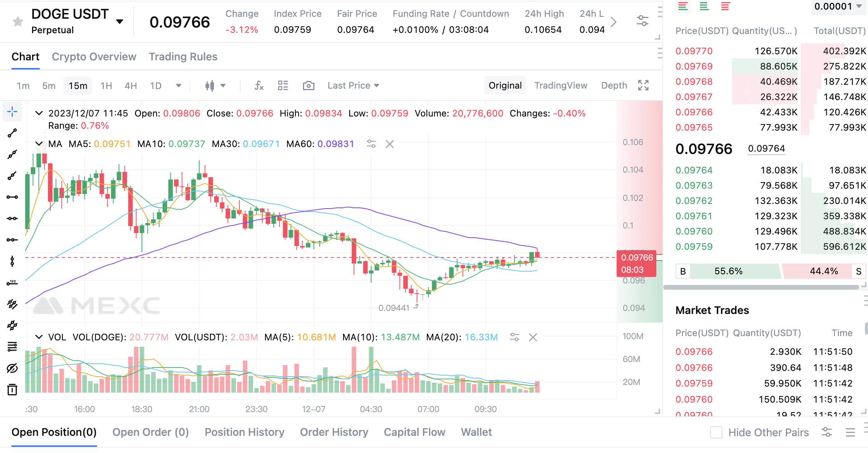Switch to Capital Flow tab
This screenshot has width=868, height=453.
415,432
